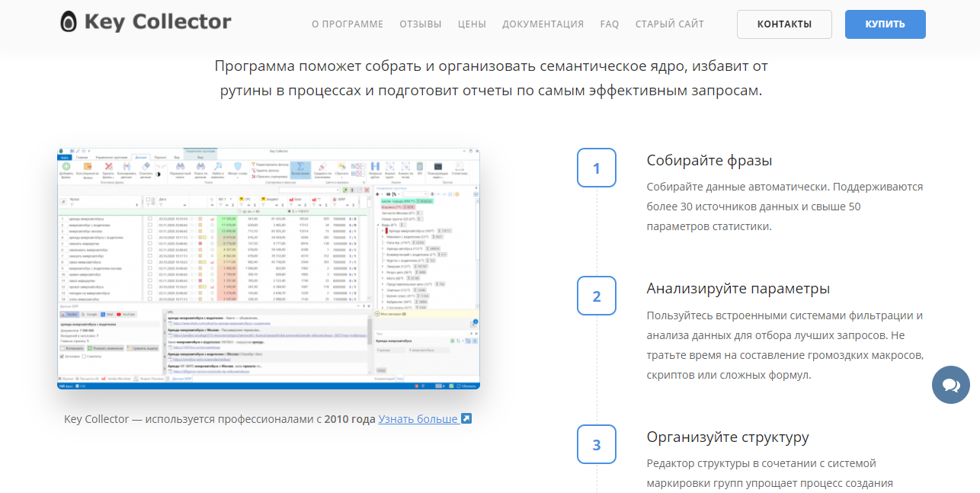Screen dimensions: 980x493
Task: Click the Key Collector logo
Action: (x=146, y=22)
